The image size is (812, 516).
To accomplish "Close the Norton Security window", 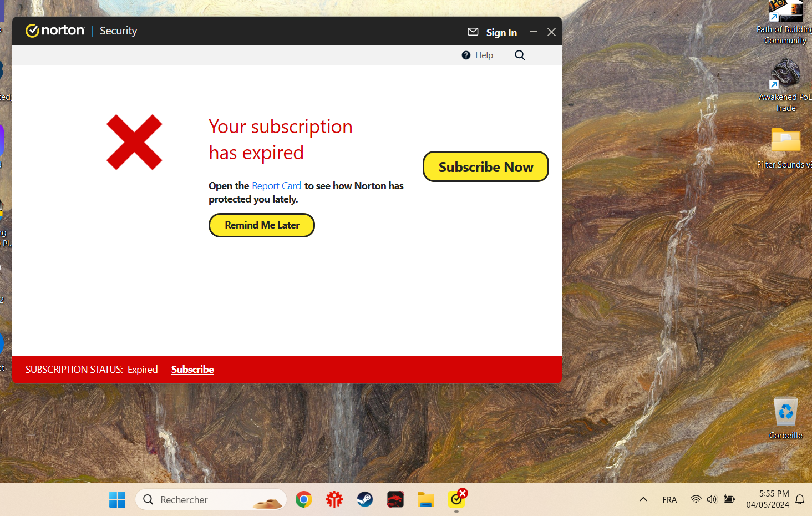I will click(551, 32).
